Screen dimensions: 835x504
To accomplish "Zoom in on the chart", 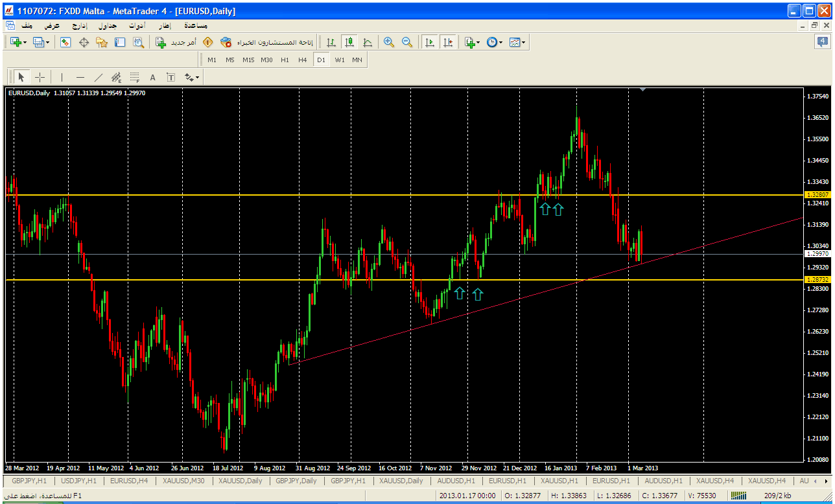I will (x=389, y=42).
